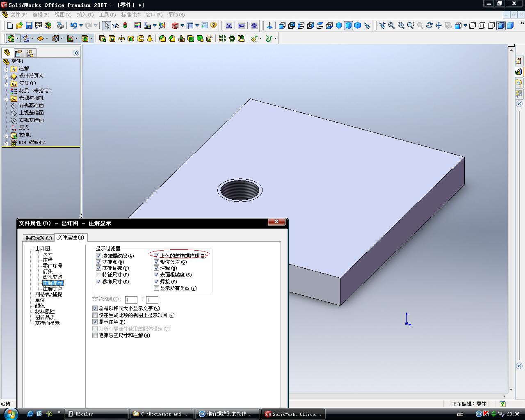The height and width of the screenshot is (420, 525).
Task: Toggle the 表面粗糙度 checkbox
Action: [x=156, y=274]
